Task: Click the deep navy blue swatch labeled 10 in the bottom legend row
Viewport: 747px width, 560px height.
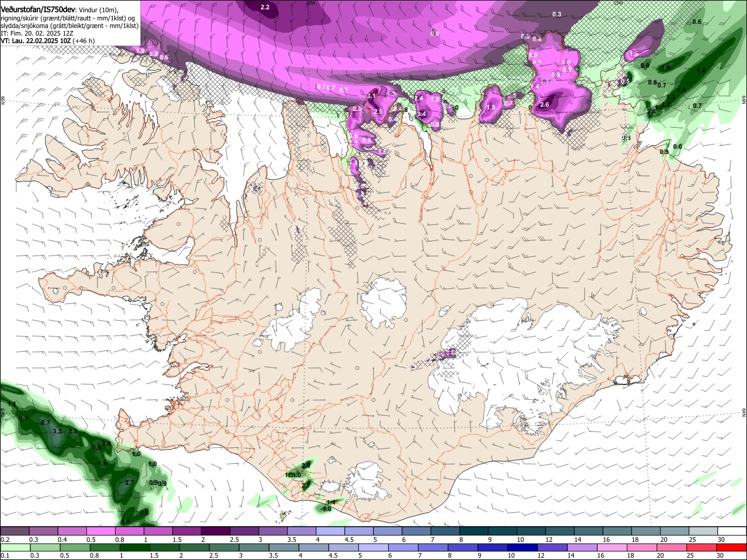Action: (522, 548)
